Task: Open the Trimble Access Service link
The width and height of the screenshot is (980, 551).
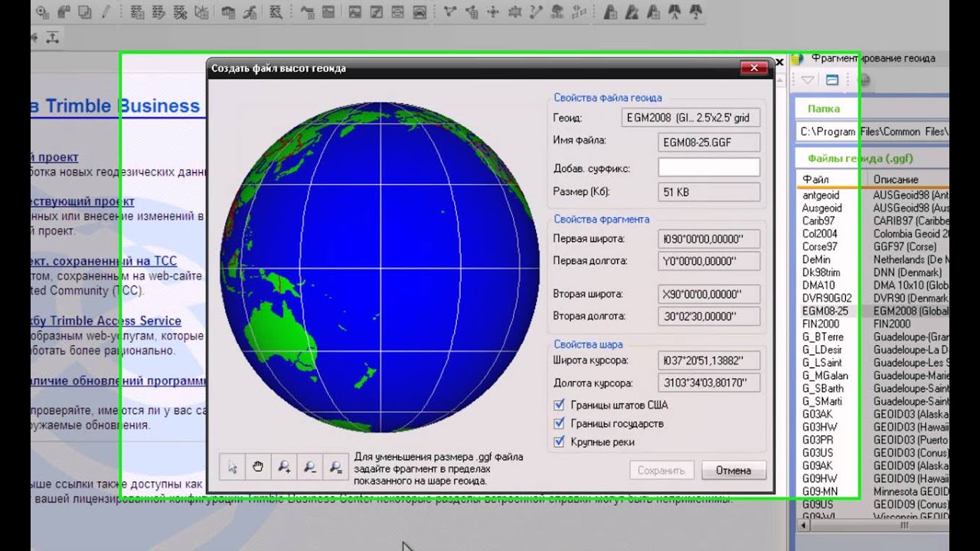Action: point(106,321)
